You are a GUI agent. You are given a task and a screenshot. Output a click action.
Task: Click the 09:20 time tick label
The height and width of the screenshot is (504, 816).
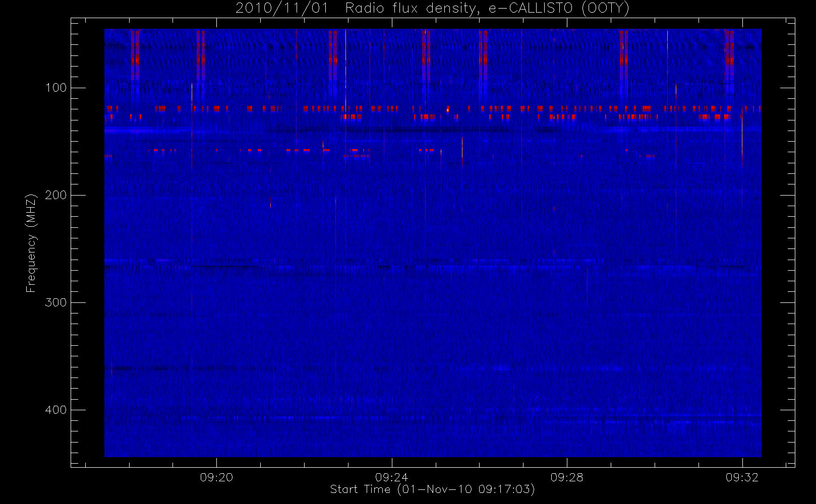[216, 477]
